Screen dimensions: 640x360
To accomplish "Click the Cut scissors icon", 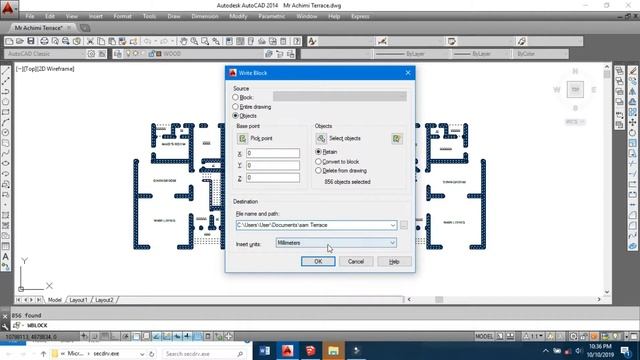I will tap(90, 41).
